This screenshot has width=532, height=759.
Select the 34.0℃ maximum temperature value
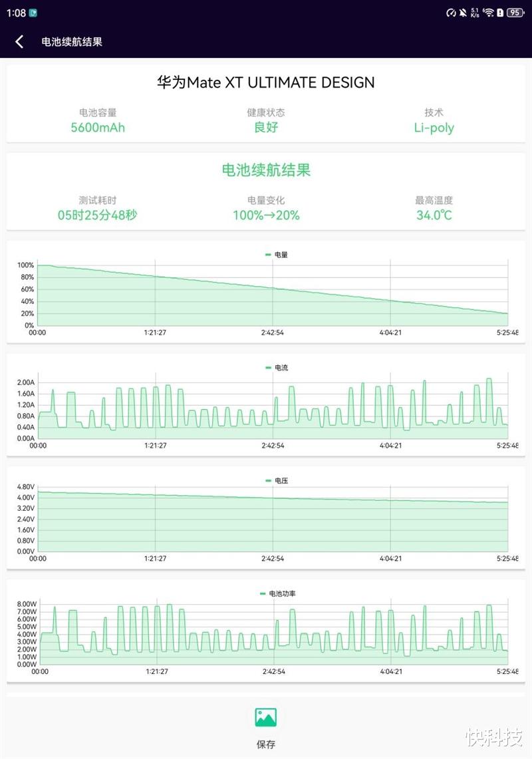point(434,215)
